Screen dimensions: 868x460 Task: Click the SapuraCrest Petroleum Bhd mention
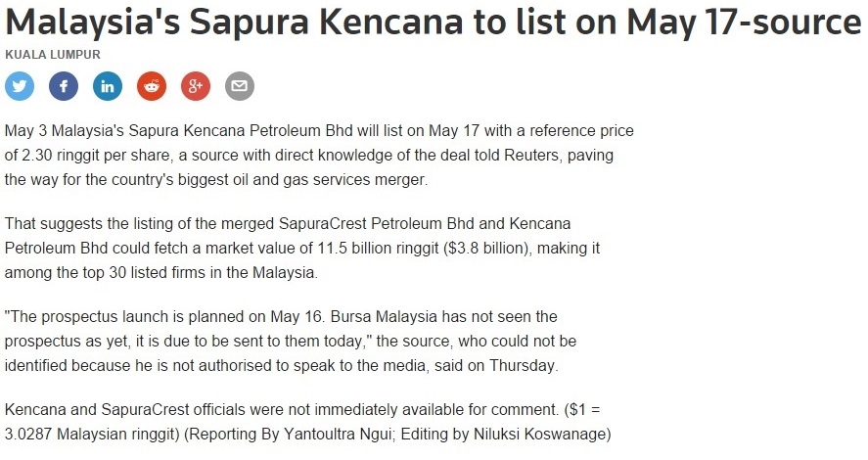[376, 223]
